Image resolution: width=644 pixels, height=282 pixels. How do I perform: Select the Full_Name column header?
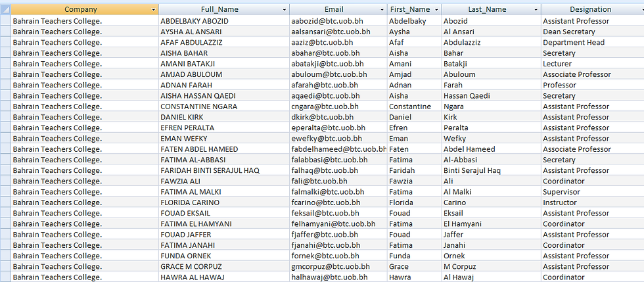(x=224, y=9)
